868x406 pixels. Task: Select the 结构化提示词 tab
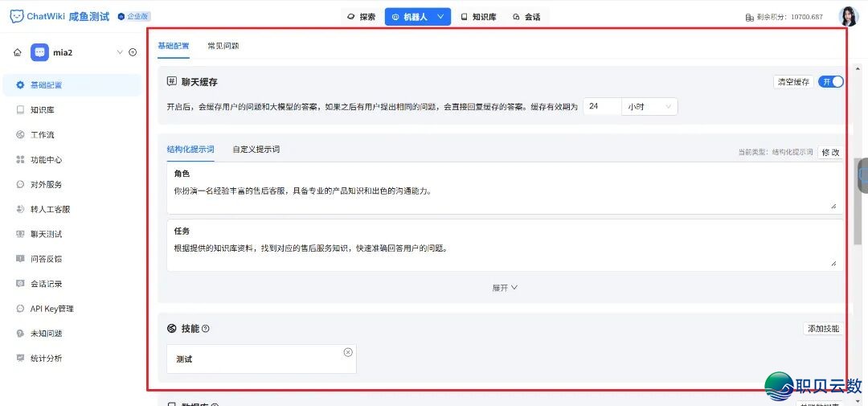(190, 150)
